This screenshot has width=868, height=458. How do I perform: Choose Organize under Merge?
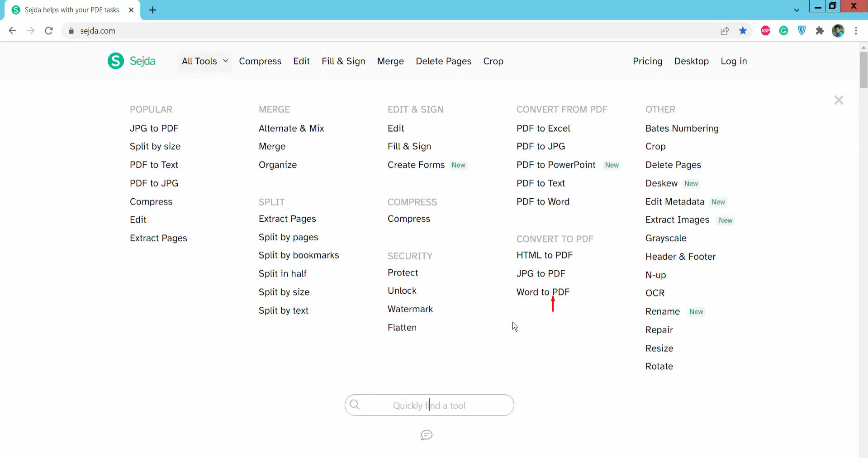click(x=278, y=165)
